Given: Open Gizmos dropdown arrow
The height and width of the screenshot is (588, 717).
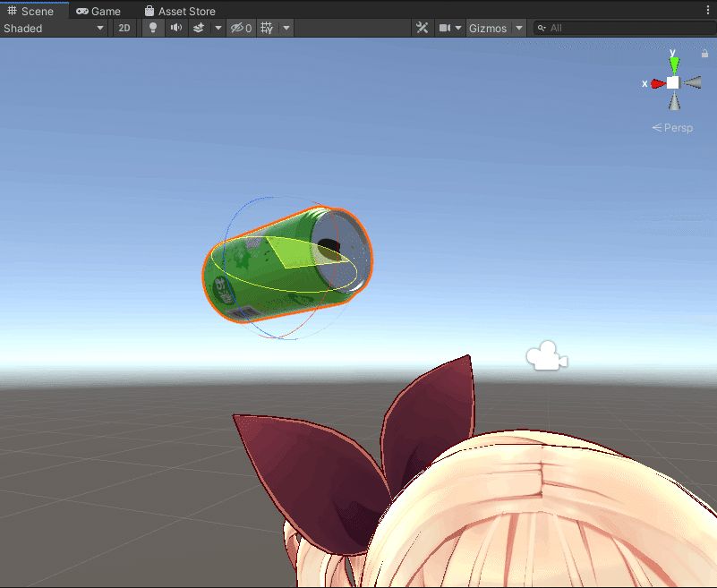Looking at the screenshot, I should [x=519, y=29].
